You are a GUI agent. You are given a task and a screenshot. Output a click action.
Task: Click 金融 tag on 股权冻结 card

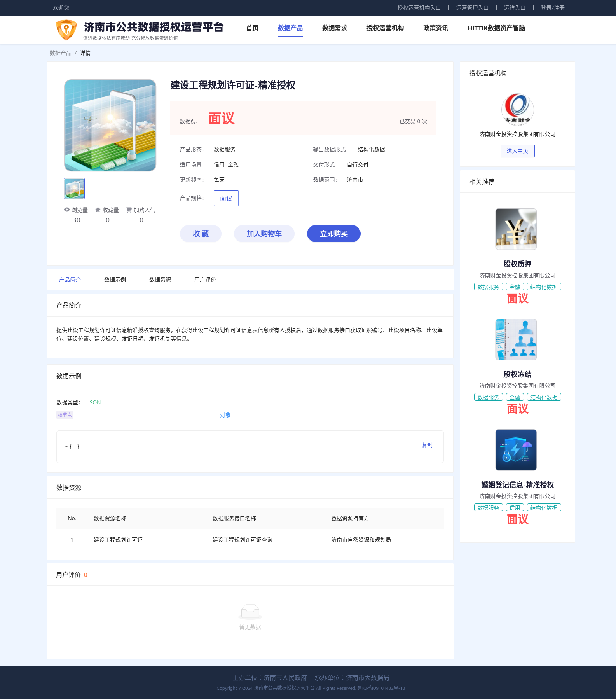[515, 397]
